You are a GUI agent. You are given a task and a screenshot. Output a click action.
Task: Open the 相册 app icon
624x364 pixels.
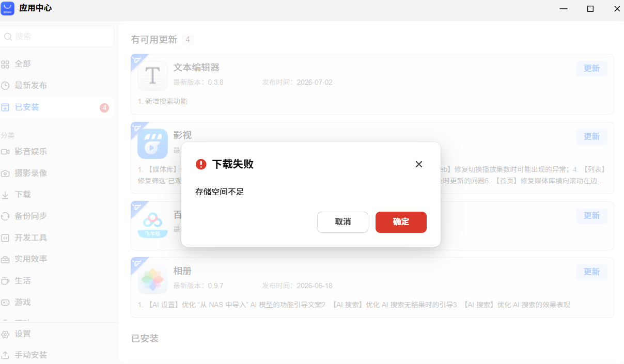[x=152, y=279]
